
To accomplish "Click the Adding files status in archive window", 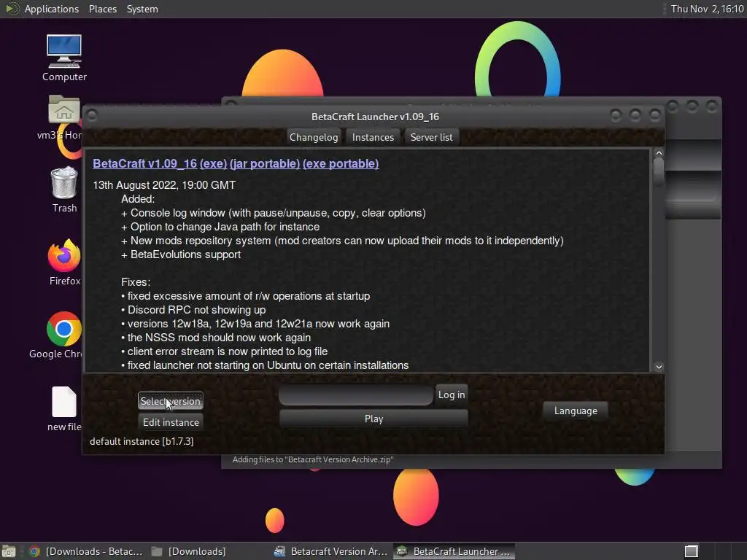I will (312, 459).
